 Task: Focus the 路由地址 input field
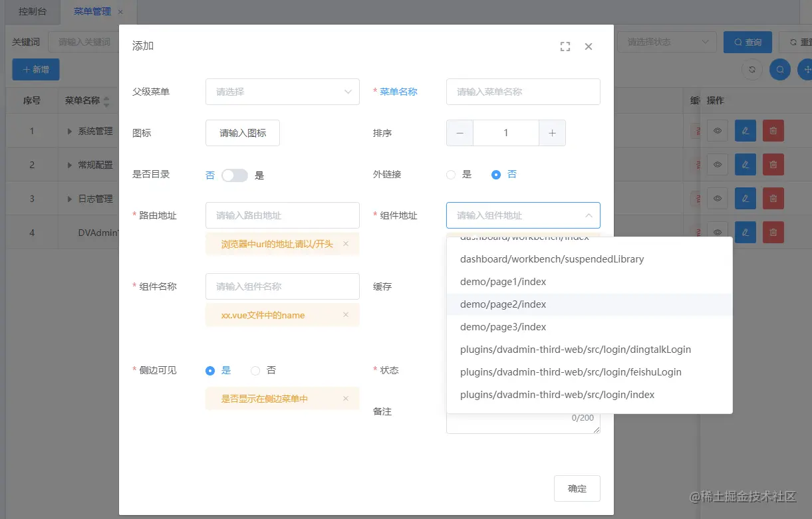pyautogui.click(x=283, y=215)
